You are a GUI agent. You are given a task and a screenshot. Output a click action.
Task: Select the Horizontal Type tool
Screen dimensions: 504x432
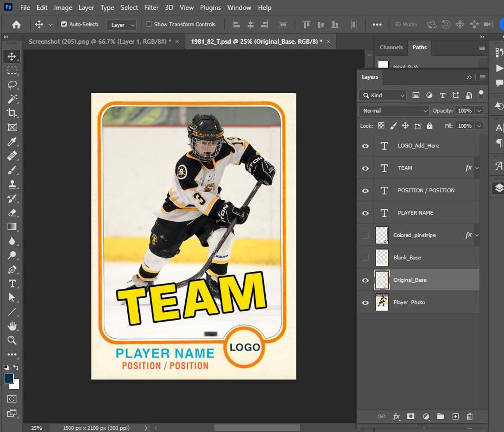point(12,283)
